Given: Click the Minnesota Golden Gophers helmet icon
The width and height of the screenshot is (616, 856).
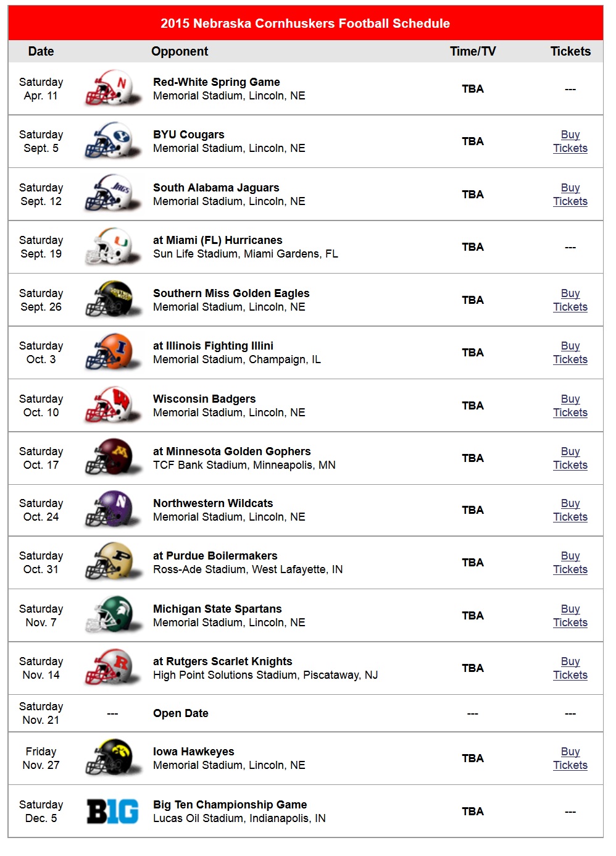Looking at the screenshot, I should [x=112, y=458].
